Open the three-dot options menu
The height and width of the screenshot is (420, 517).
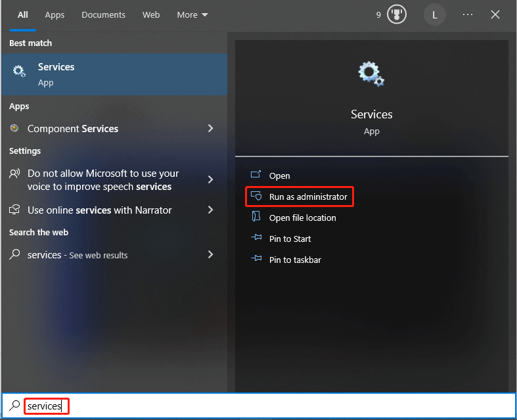(x=468, y=14)
